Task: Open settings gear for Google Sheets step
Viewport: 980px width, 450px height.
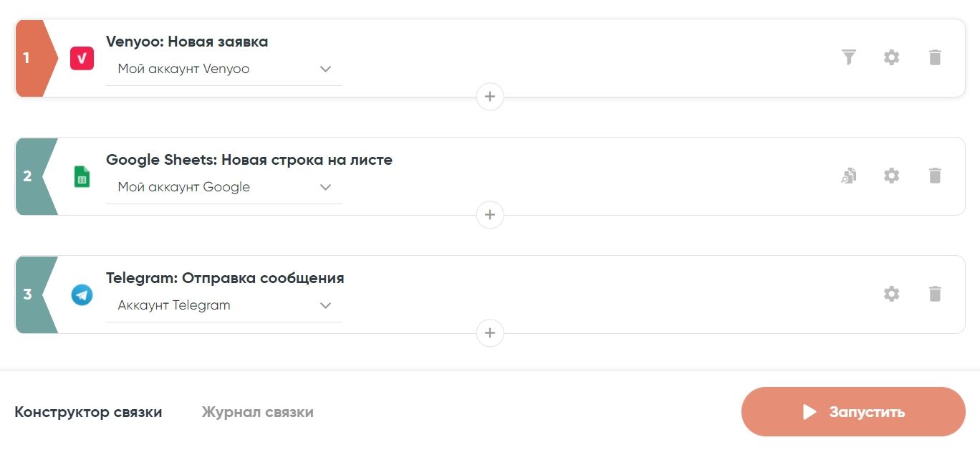Action: (x=891, y=176)
